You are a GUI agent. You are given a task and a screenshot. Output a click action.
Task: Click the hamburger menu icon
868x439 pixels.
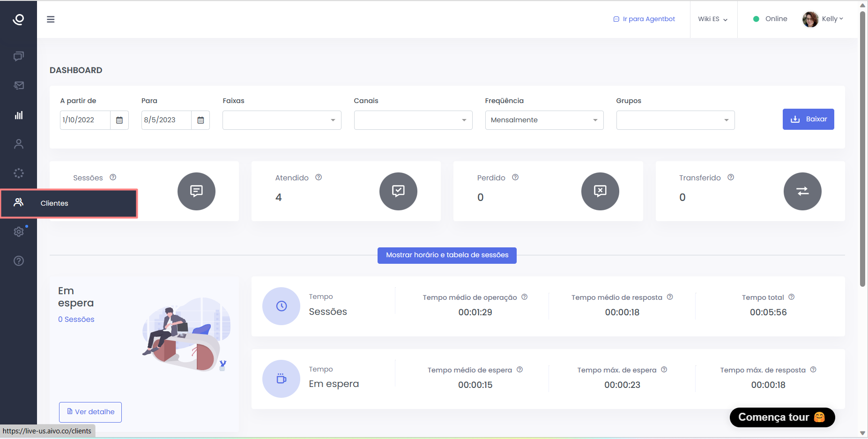pyautogui.click(x=51, y=19)
